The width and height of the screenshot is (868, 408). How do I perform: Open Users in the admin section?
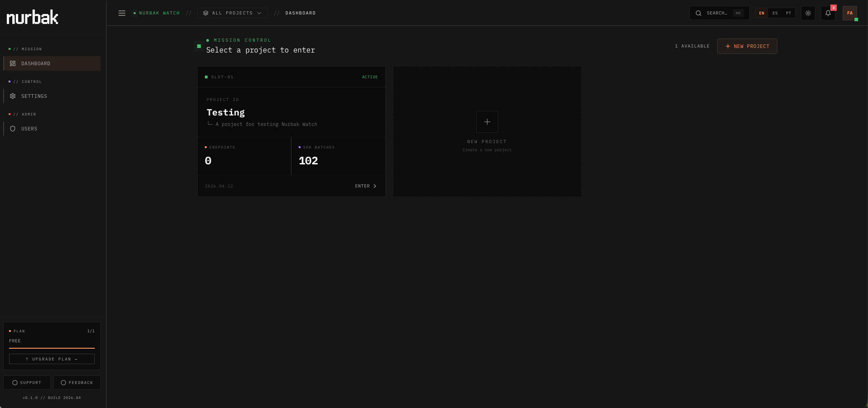(x=52, y=129)
